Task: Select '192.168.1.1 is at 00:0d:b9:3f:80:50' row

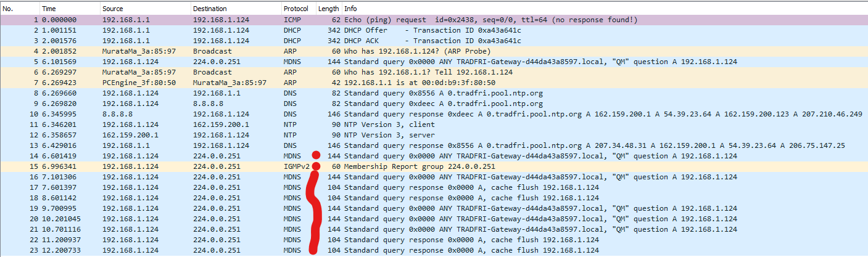Action: tap(434, 83)
